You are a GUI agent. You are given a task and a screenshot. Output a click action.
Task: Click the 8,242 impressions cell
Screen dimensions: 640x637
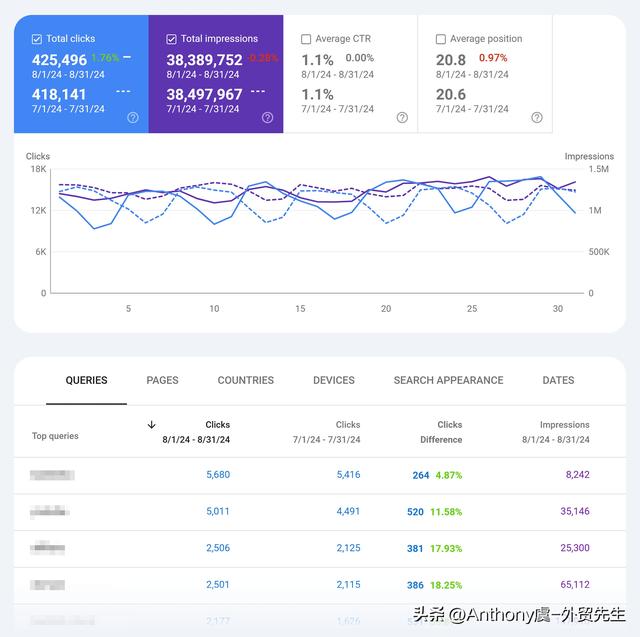coord(578,475)
